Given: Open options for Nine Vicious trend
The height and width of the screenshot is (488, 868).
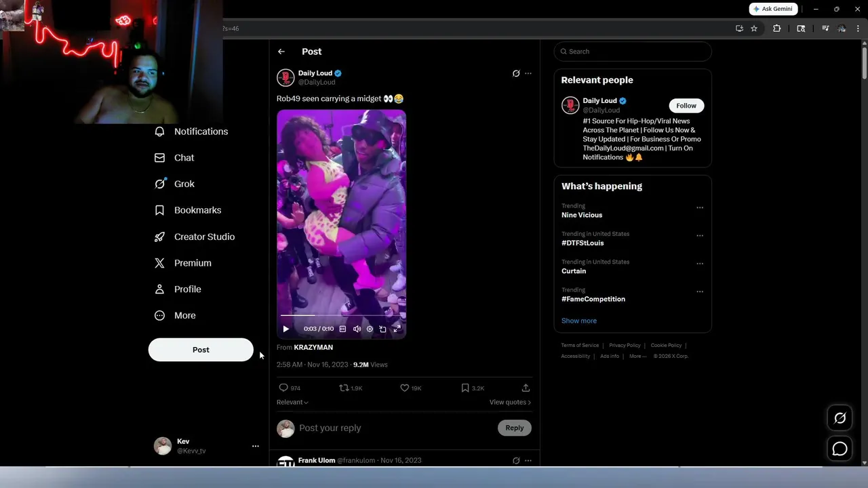Looking at the screenshot, I should point(700,208).
